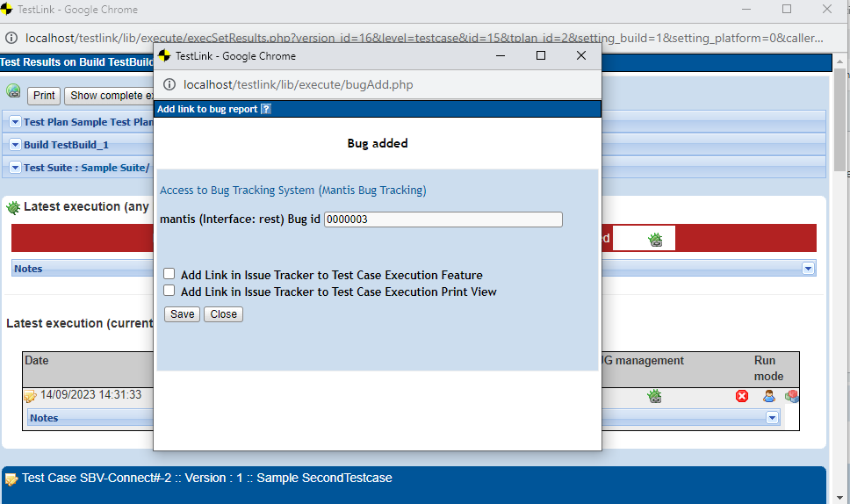Viewport: 850px width, 504px height.
Task: Click the main page vertical scrollbar
Action: tap(839, 123)
